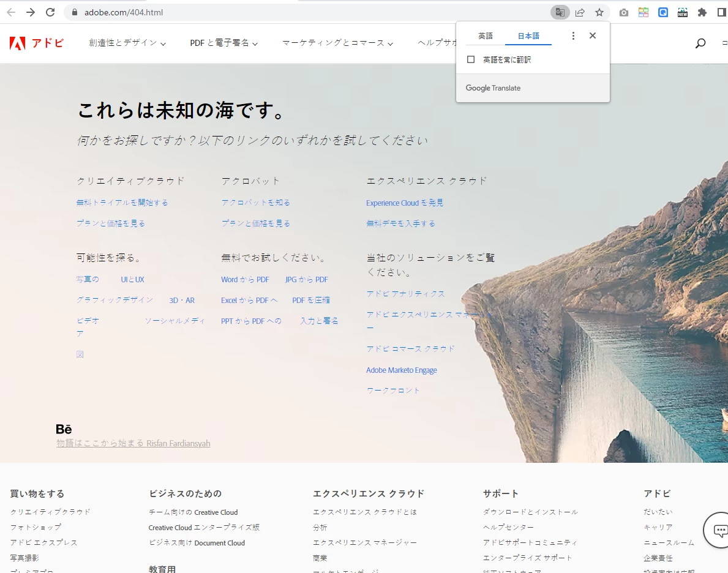This screenshot has height=573, width=728.
Task: Open the アドビ アナリティクス link
Action: (x=405, y=293)
